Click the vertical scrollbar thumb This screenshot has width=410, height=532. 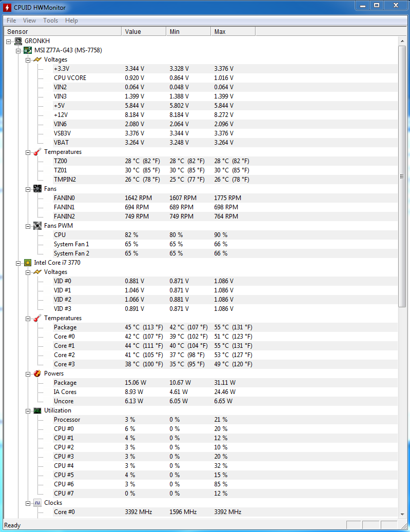coord(402,176)
